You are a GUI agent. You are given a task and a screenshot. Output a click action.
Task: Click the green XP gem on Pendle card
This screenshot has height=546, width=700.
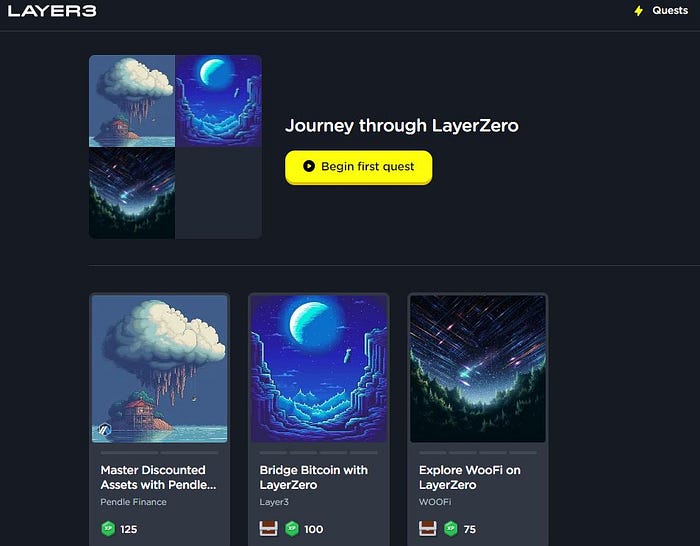(x=108, y=529)
